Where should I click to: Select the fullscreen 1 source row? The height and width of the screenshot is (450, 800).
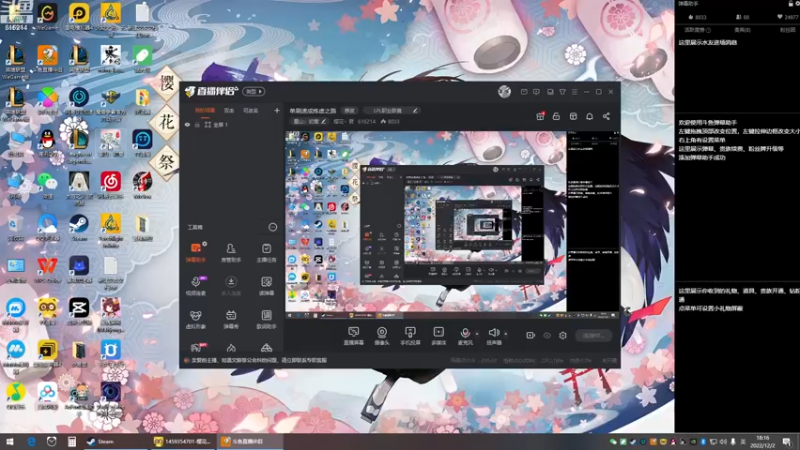pyautogui.click(x=231, y=124)
